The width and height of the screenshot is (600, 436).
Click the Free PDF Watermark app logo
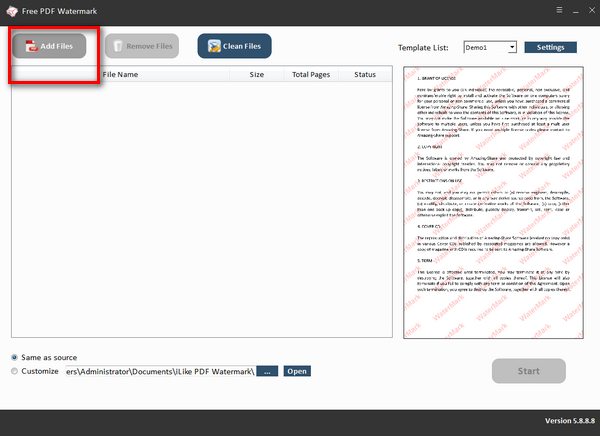[x=12, y=11]
